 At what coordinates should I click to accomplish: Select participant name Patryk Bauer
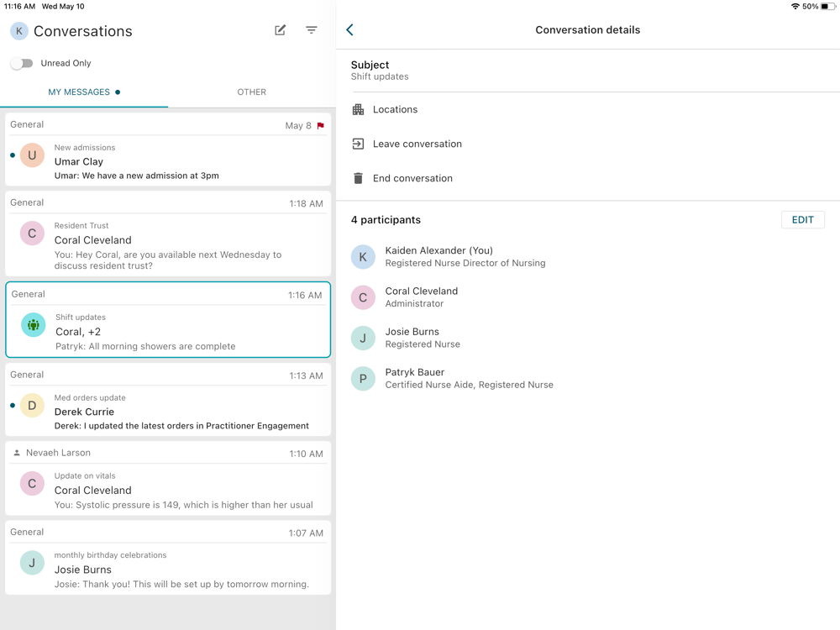point(415,372)
